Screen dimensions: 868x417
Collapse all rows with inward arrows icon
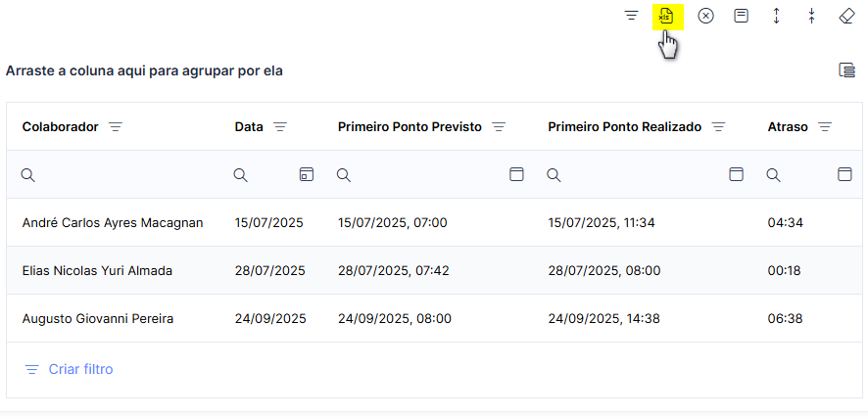[811, 16]
